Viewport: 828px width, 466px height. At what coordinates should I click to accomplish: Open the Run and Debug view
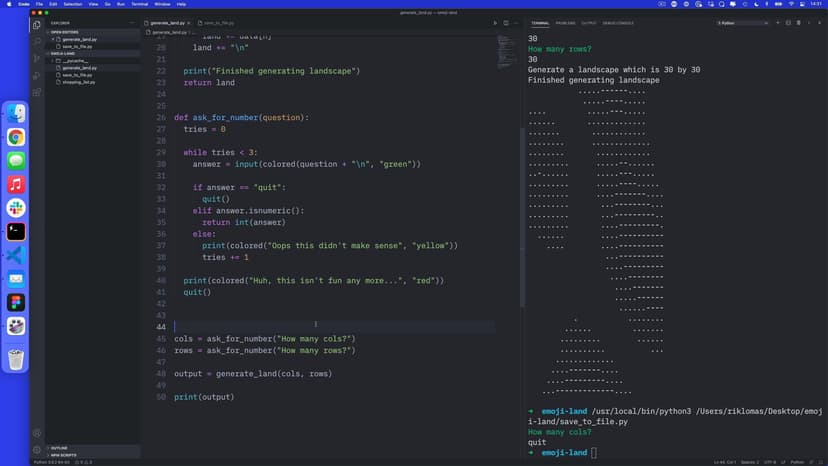point(37,75)
